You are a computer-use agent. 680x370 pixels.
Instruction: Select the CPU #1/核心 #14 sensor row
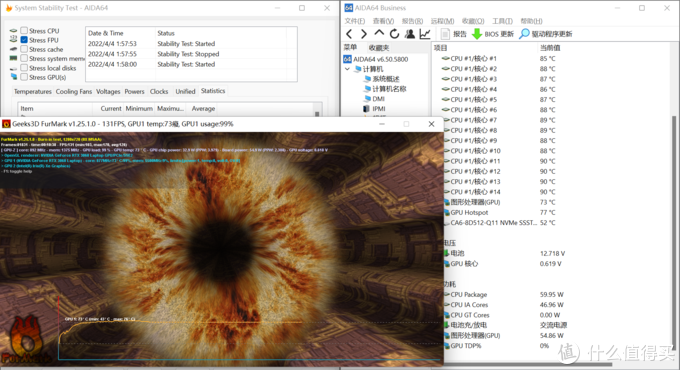click(x=498, y=192)
